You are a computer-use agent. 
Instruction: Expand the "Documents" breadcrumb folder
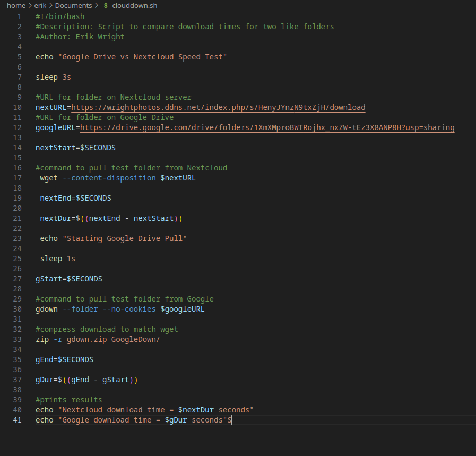73,6
